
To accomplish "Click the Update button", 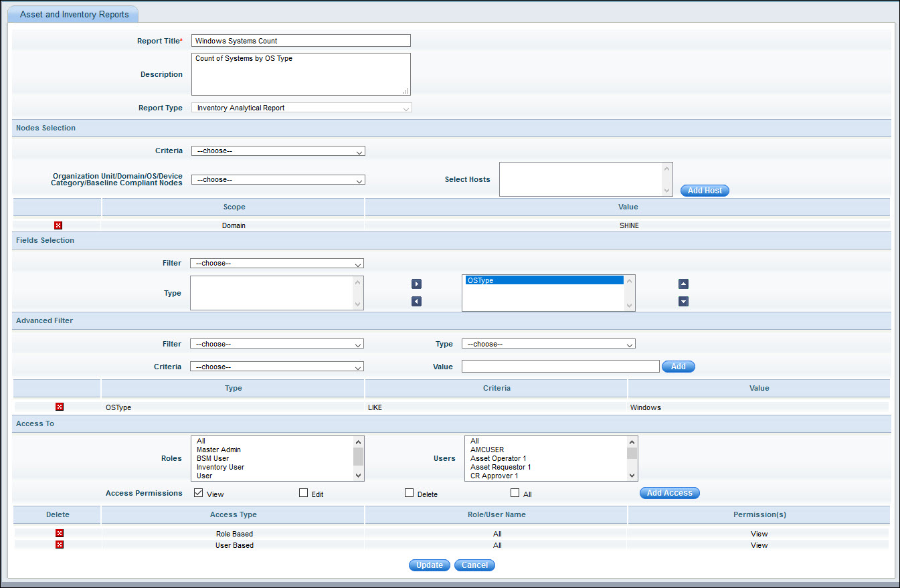I will click(x=430, y=565).
